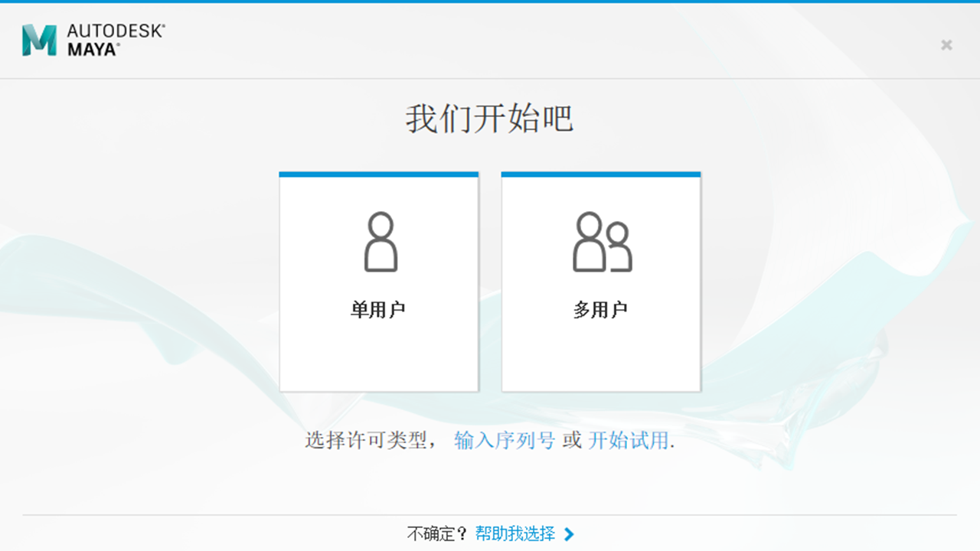Click the blue top bar of 单用户 card

pyautogui.click(x=379, y=174)
